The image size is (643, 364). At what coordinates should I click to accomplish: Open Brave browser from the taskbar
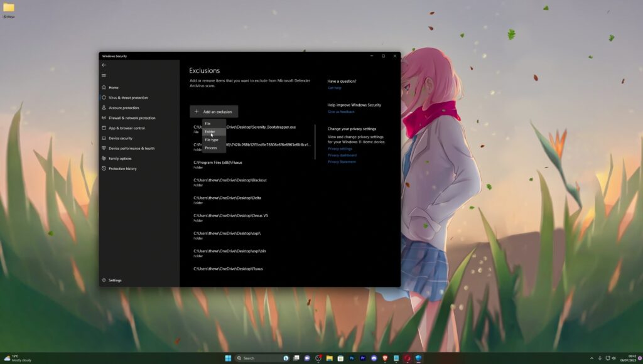tap(385, 358)
